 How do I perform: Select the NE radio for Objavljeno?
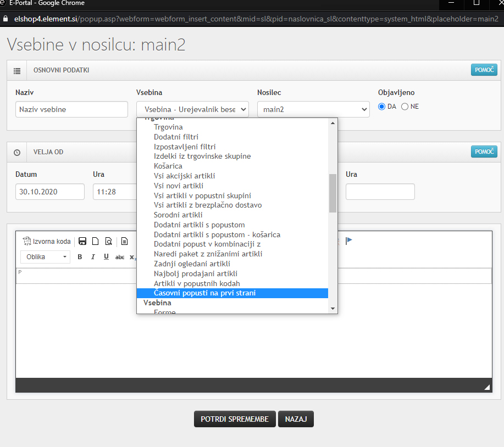(x=405, y=107)
